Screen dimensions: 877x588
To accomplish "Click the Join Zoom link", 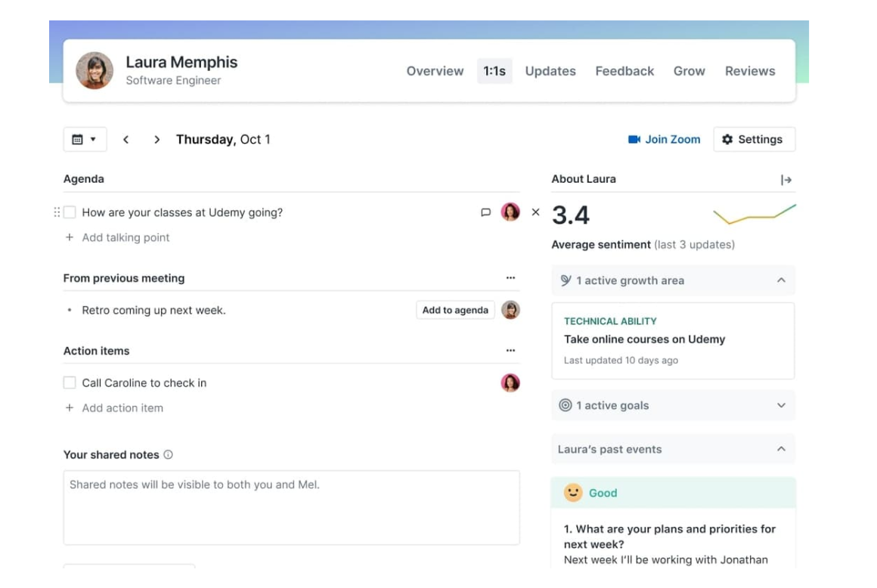I will pyautogui.click(x=664, y=139).
